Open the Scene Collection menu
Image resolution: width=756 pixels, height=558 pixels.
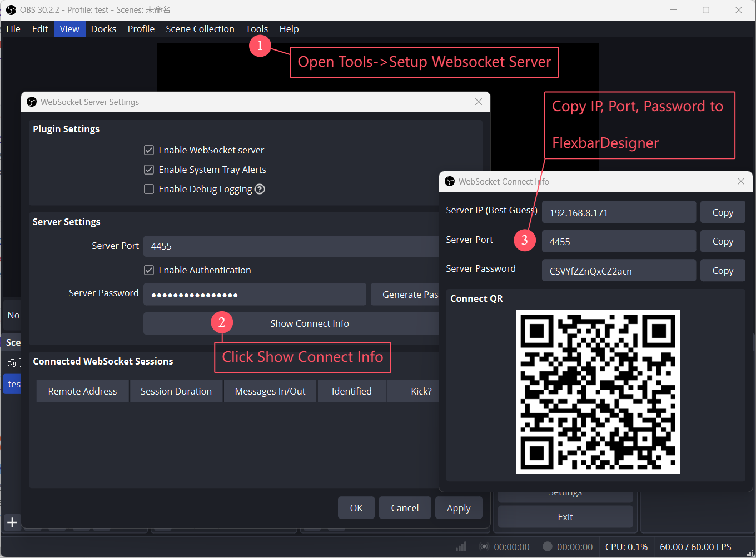pos(200,29)
